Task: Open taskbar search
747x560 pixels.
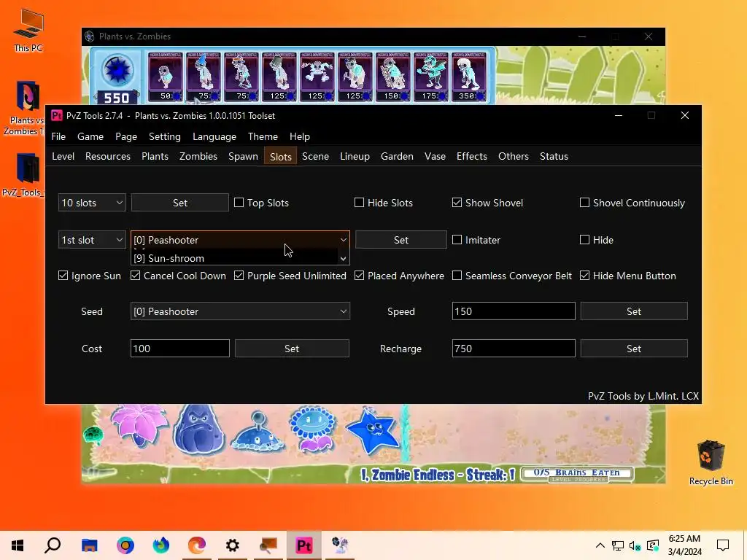Action: (x=53, y=545)
